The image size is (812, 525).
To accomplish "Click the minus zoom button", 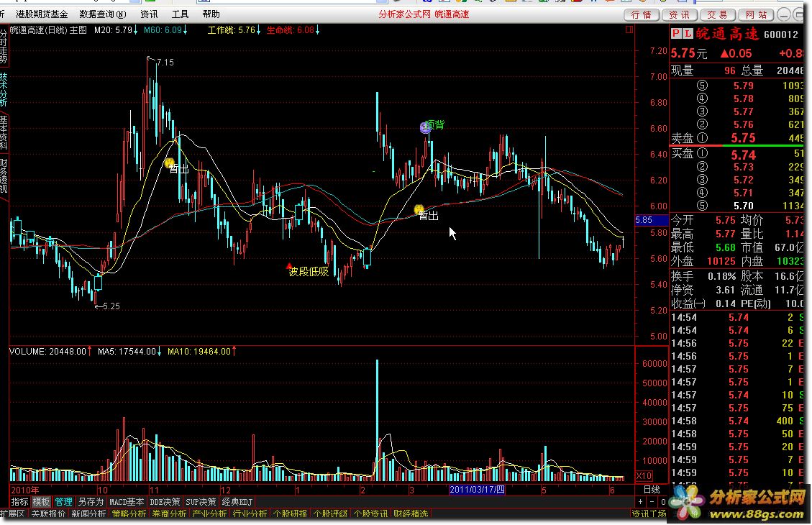I will (652, 502).
